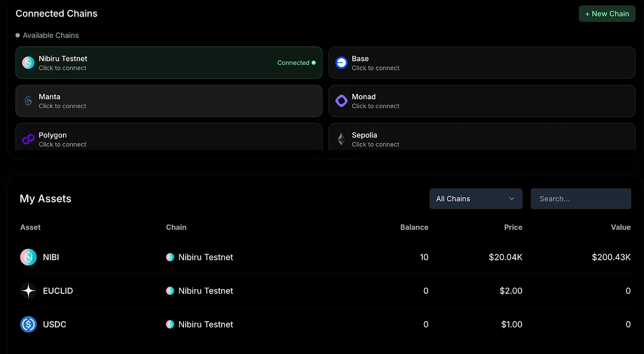Sort by the Price column header

pyautogui.click(x=513, y=227)
